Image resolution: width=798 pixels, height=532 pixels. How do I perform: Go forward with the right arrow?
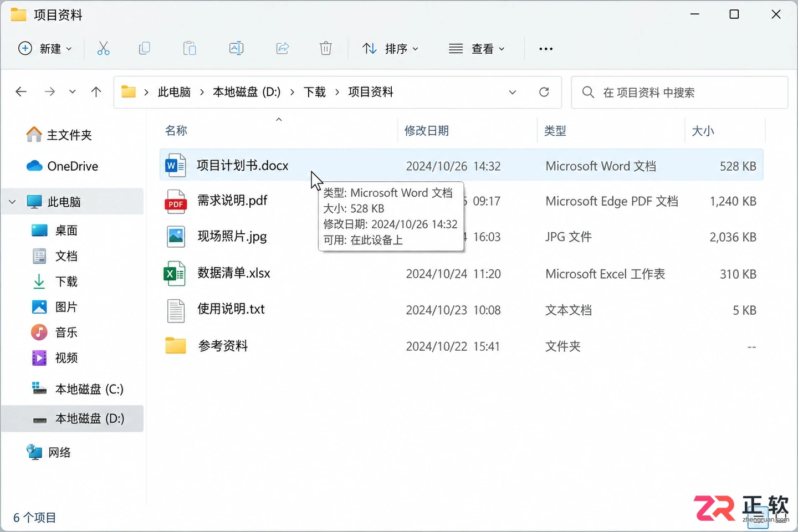point(50,91)
